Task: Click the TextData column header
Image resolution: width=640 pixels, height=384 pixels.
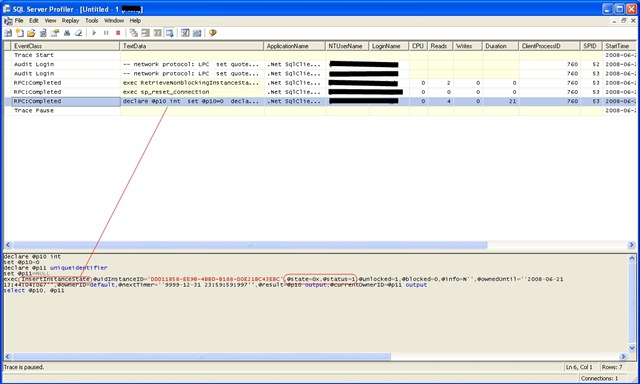Action: (192, 46)
